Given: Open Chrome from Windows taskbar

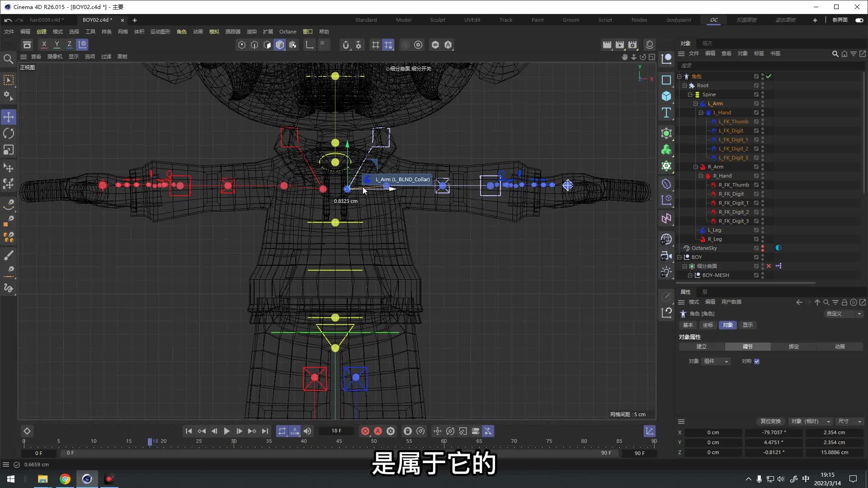Looking at the screenshot, I should pyautogui.click(x=65, y=479).
